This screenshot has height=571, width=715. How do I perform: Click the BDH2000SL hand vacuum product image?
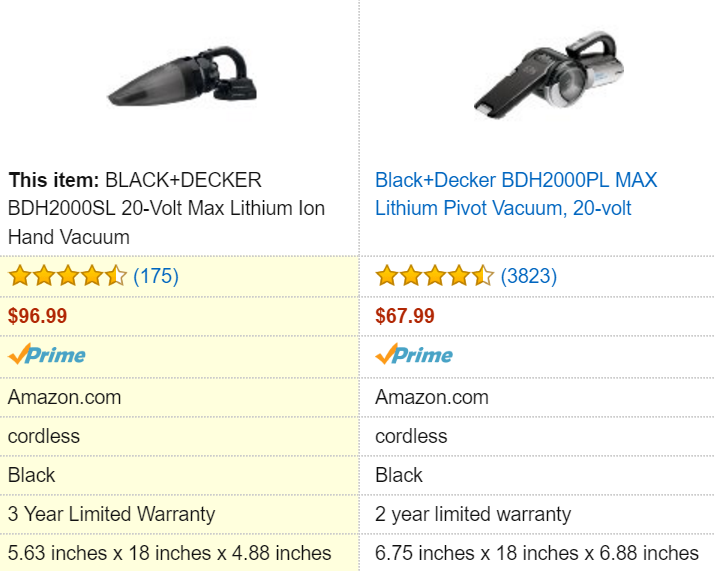coord(183,82)
